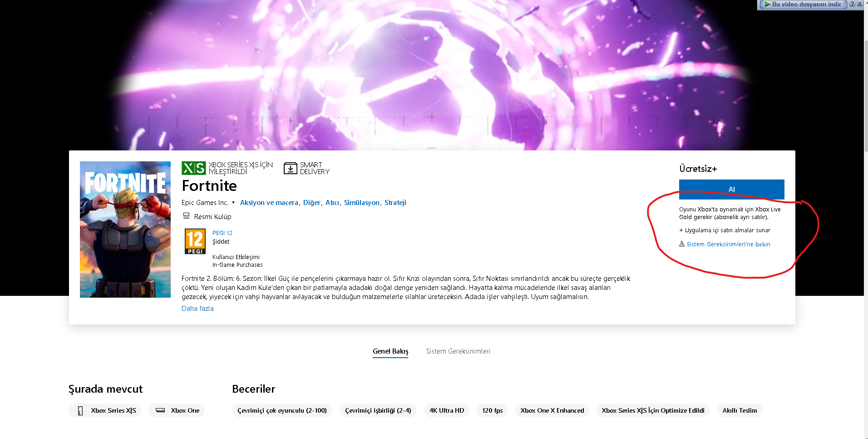Select the Genel Bakış tab
Screen dimensions: 868x439
point(390,351)
